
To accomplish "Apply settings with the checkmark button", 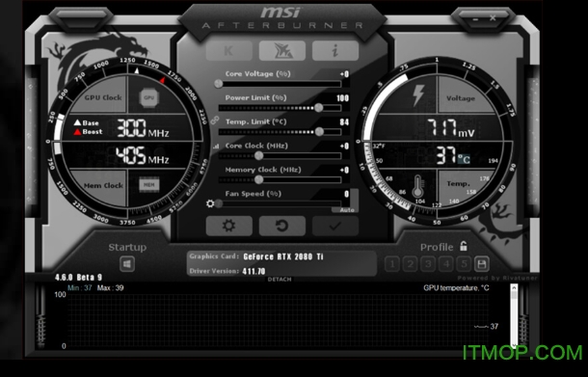I will 335,226.
